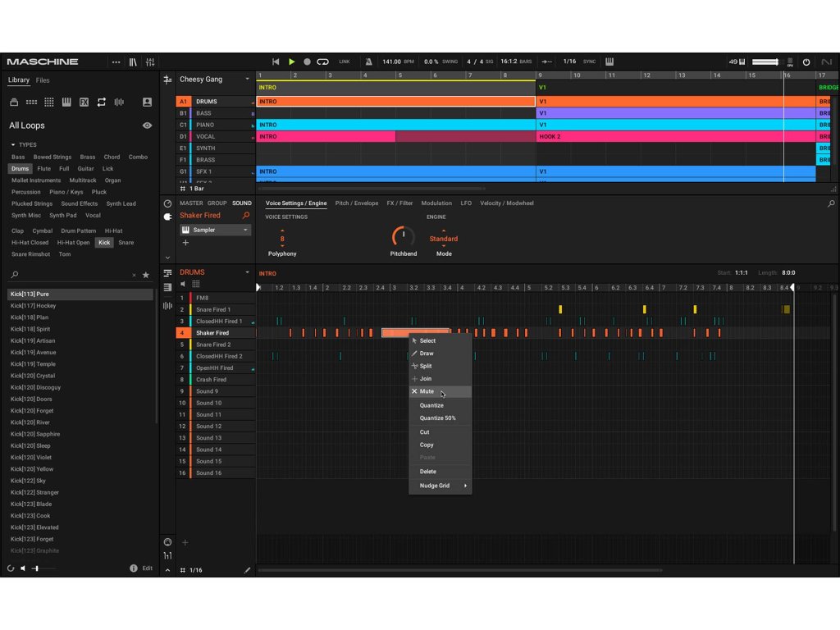Expand the Nudge Grid submenu
This screenshot has width=840, height=630.
tap(441, 486)
